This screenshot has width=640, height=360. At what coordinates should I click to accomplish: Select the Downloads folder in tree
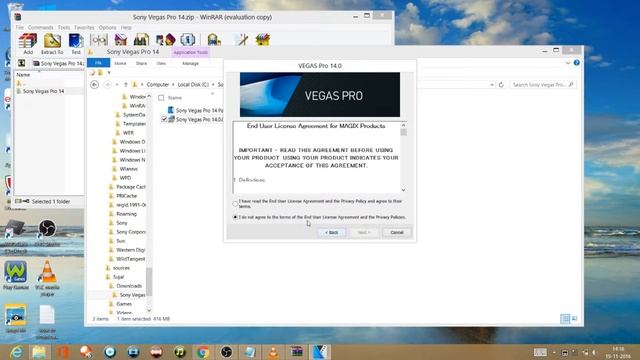[129, 286]
